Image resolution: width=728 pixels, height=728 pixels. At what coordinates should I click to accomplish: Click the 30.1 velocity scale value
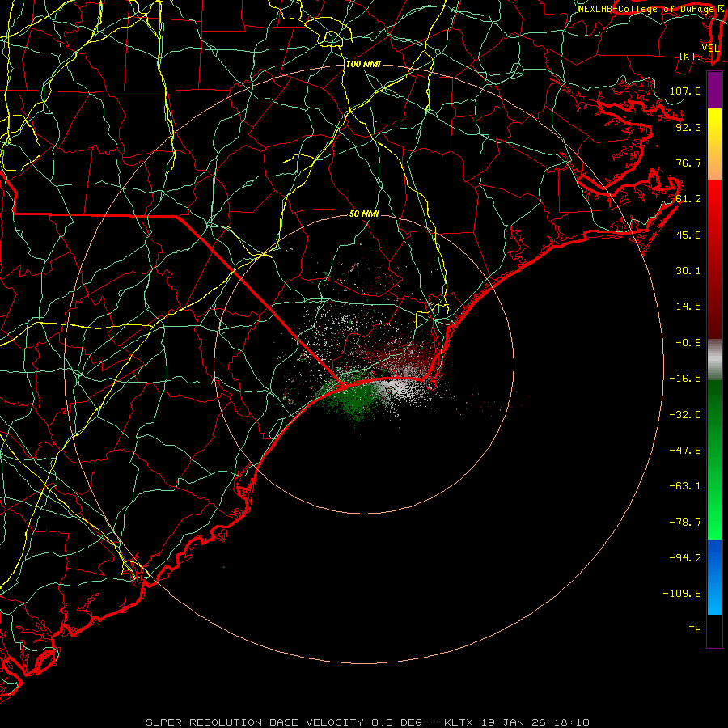coord(688,271)
